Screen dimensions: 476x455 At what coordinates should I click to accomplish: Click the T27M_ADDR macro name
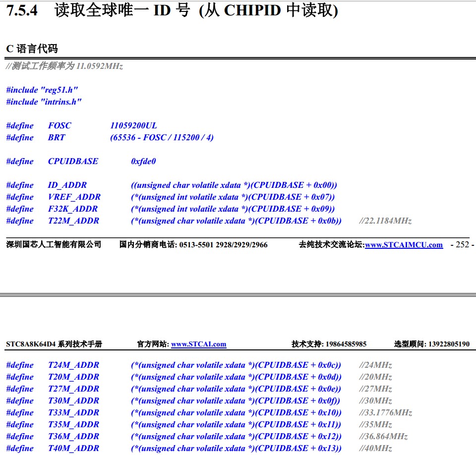[73, 389]
